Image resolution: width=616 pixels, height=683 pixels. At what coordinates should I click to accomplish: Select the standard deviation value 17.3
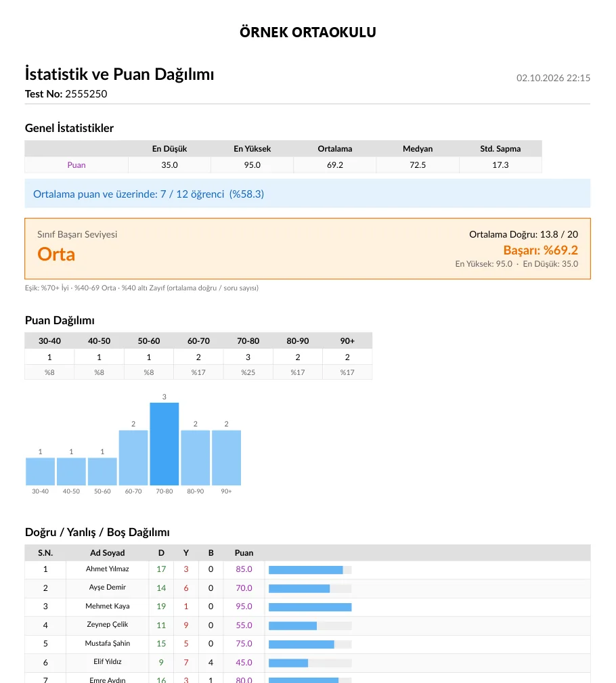point(500,165)
